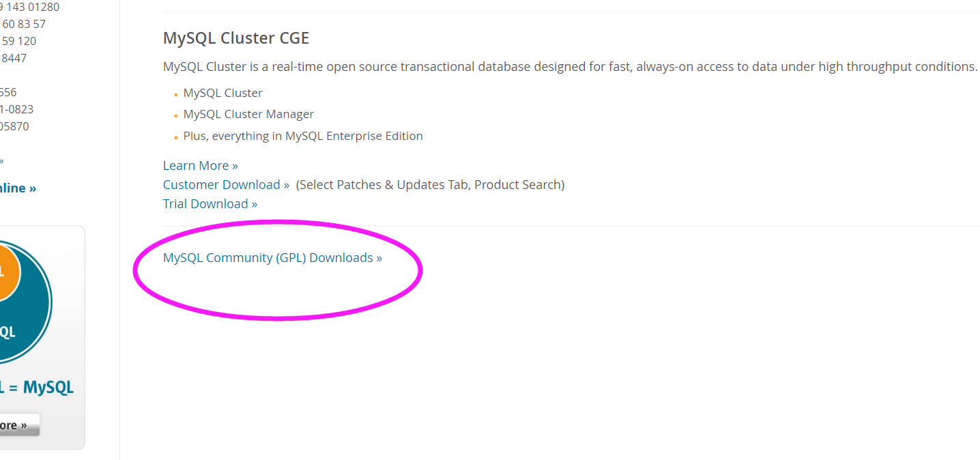Click the bold blue link ending in "nline »"
980x460 pixels.
click(18, 188)
